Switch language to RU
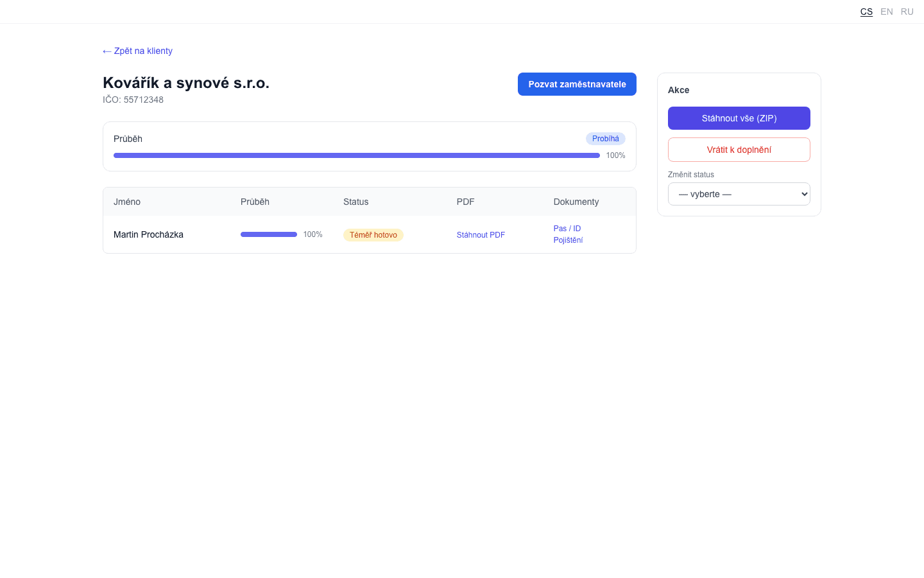This screenshot has height=578, width=924. click(x=907, y=12)
